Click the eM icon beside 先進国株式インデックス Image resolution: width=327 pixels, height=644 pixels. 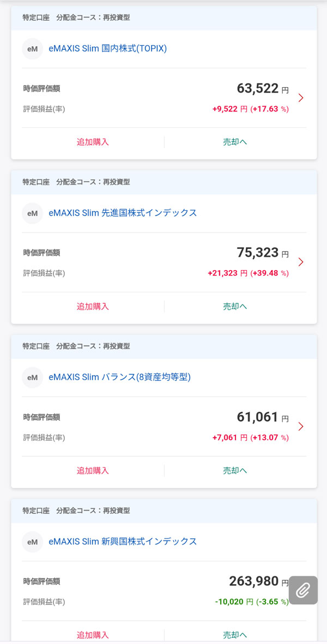coord(32,213)
